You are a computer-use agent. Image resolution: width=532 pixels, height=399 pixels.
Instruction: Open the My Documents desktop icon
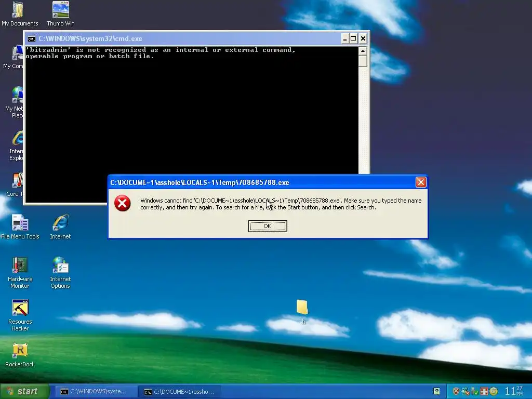(20, 14)
